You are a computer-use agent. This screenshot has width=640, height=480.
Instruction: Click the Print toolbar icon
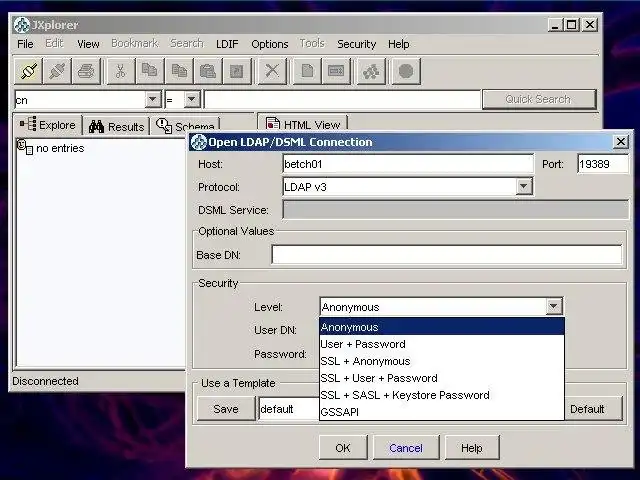pyautogui.click(x=86, y=71)
